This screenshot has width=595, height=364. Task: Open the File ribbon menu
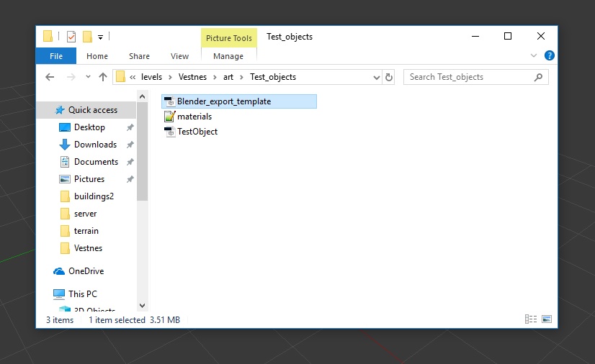click(x=55, y=56)
